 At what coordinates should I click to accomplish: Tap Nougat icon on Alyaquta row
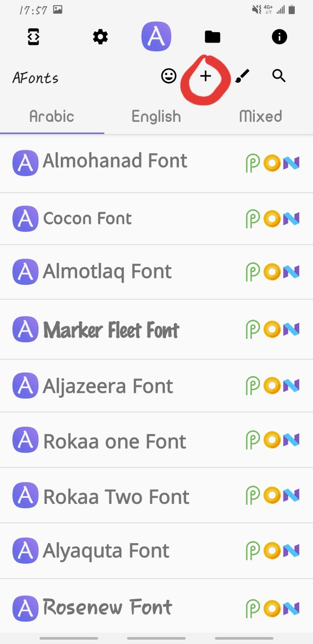click(x=291, y=550)
